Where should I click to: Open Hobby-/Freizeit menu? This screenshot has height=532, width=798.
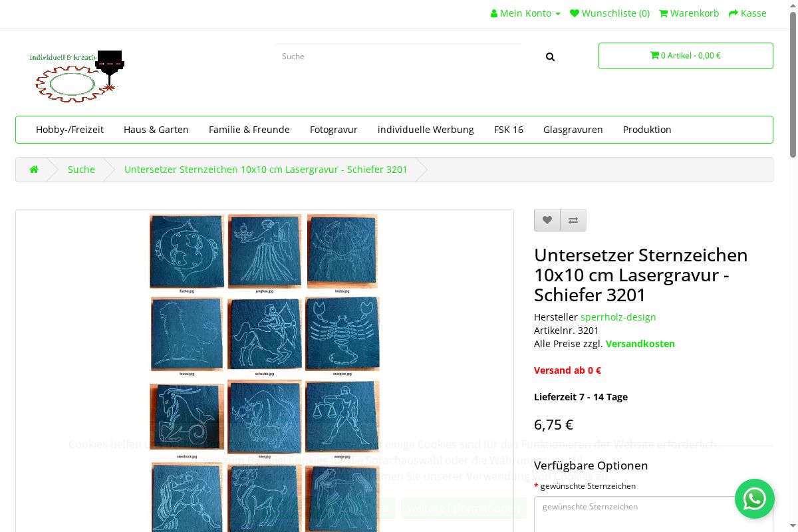point(70,130)
